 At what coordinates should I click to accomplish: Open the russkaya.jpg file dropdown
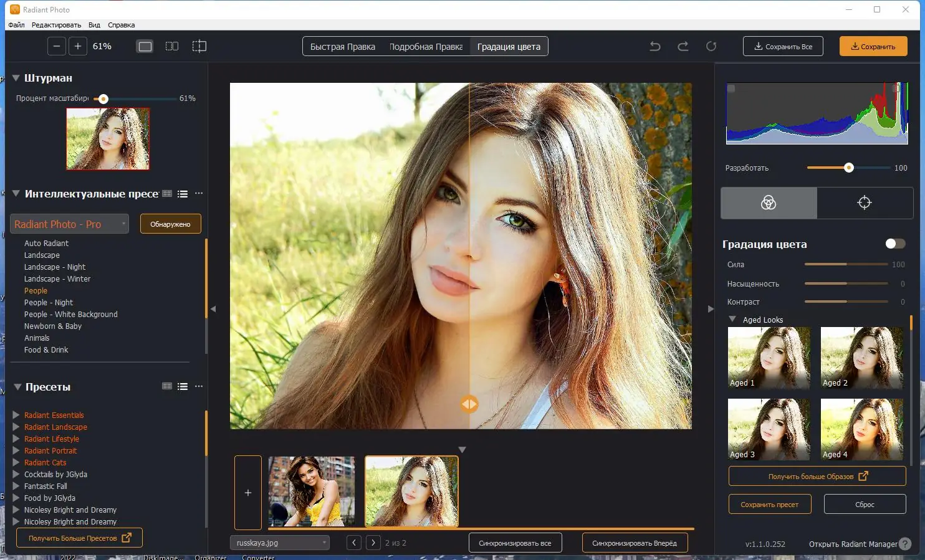click(279, 543)
